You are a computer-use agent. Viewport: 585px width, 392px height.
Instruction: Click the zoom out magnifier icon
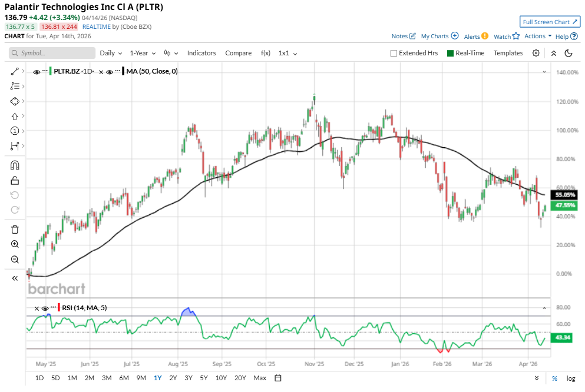[15, 260]
